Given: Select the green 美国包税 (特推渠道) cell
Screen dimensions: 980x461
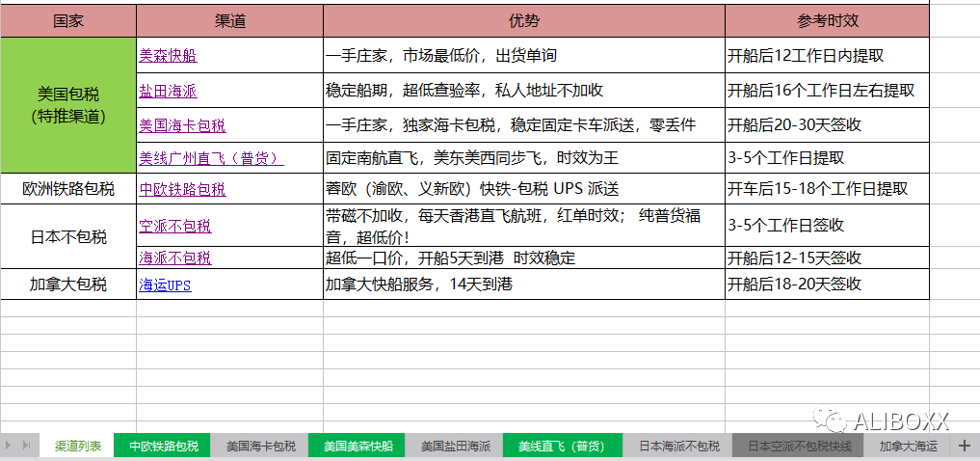Looking at the screenshot, I should (68, 105).
